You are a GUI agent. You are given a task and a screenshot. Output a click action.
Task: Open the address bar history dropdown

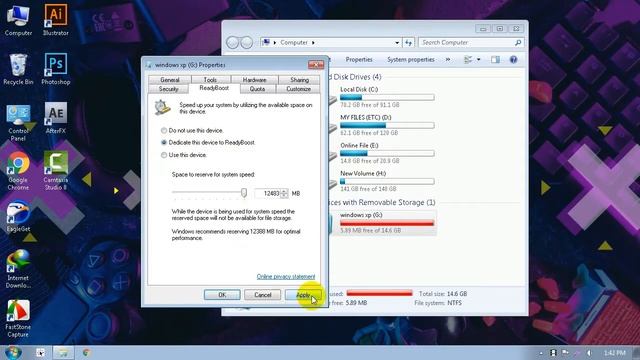click(x=397, y=42)
